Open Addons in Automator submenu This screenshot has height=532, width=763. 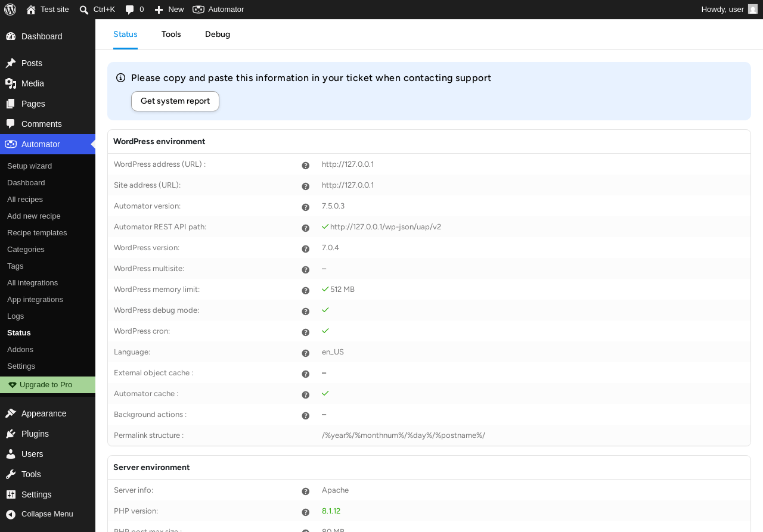[x=48, y=349]
